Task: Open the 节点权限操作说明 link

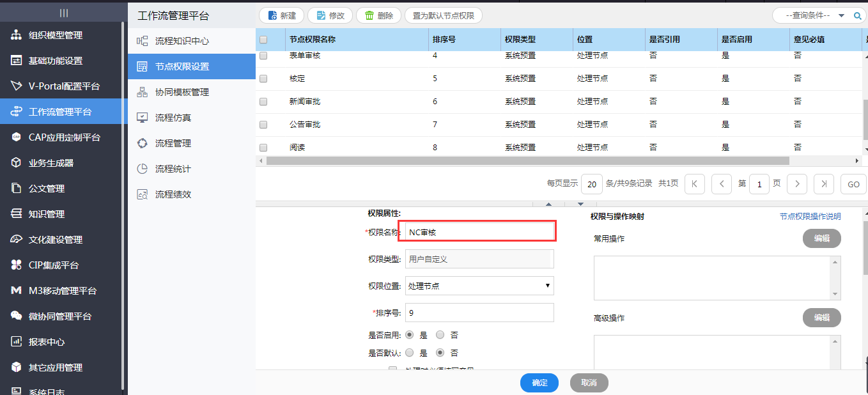Action: click(810, 217)
